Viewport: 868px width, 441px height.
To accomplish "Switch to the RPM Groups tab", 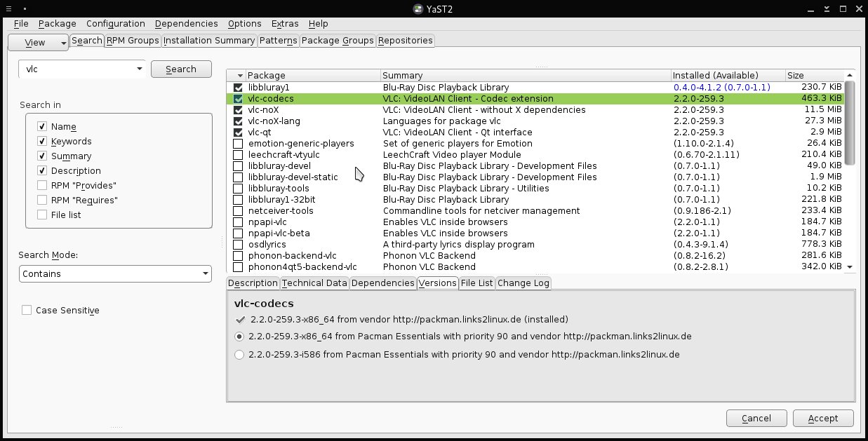I will click(x=133, y=41).
